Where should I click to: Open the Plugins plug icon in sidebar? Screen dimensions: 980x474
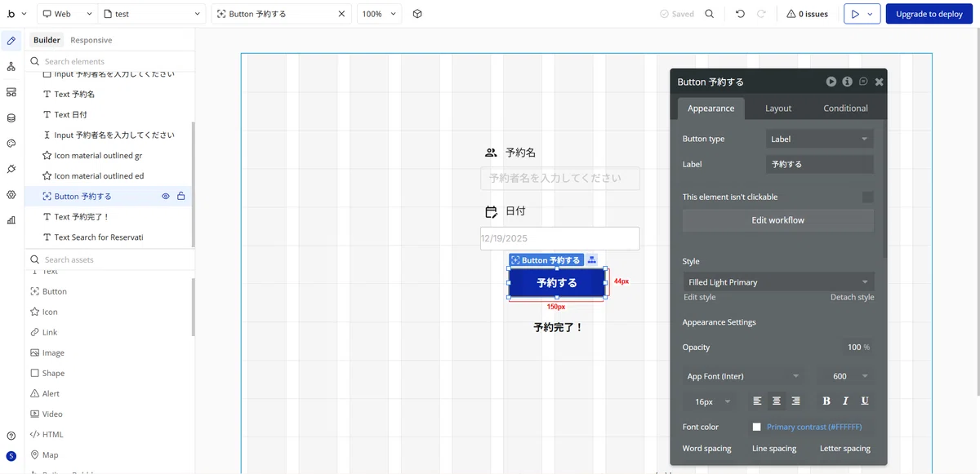point(11,169)
